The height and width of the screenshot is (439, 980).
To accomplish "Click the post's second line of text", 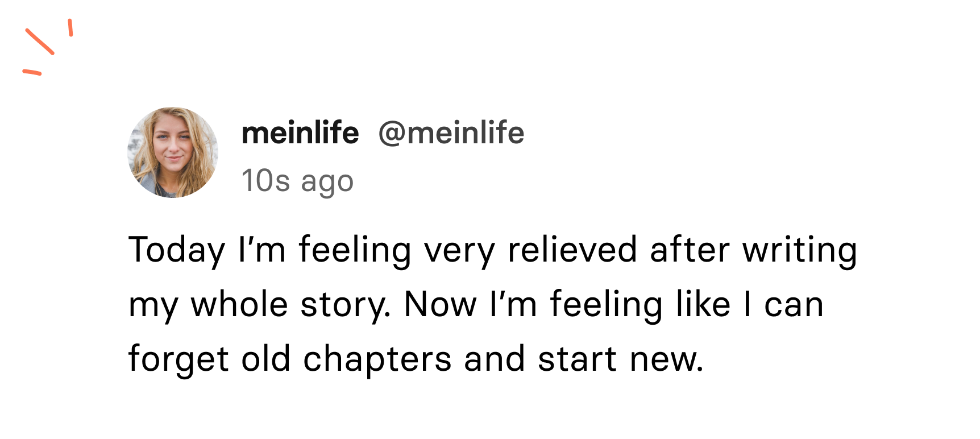I will point(475,304).
